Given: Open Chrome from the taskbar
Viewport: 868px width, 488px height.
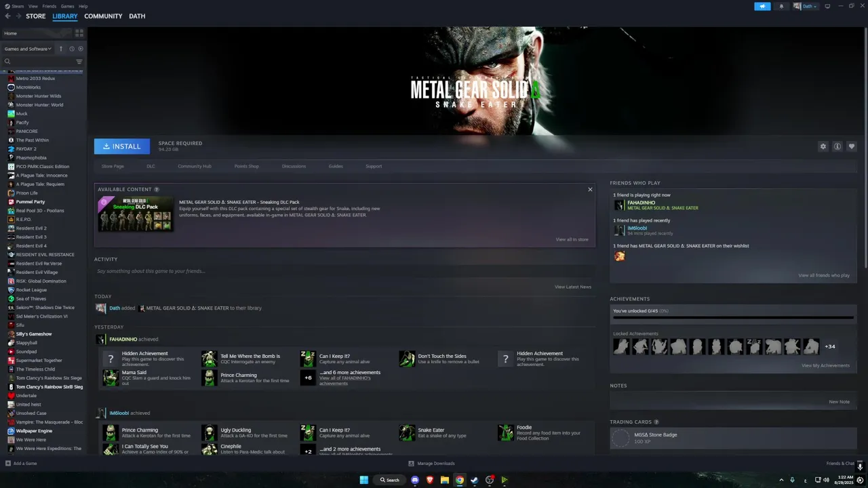Looking at the screenshot, I should (x=460, y=480).
